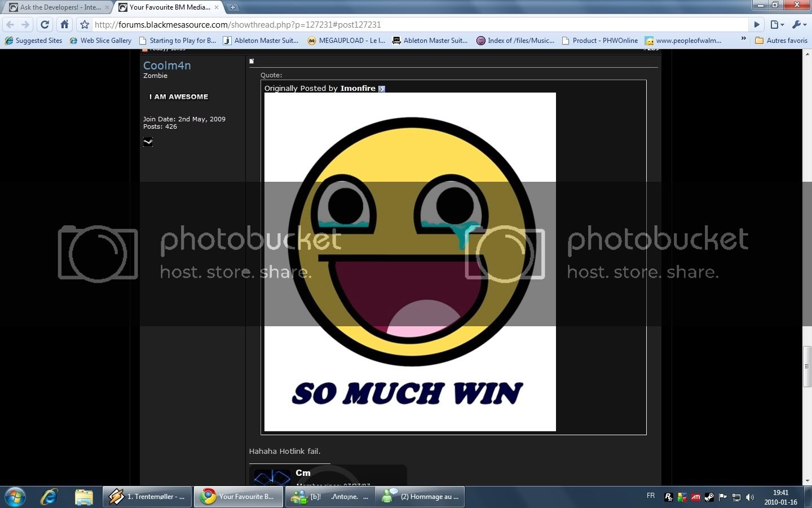812x508 pixels.
Task: Bookmark this page with the star icon
Action: coord(85,25)
